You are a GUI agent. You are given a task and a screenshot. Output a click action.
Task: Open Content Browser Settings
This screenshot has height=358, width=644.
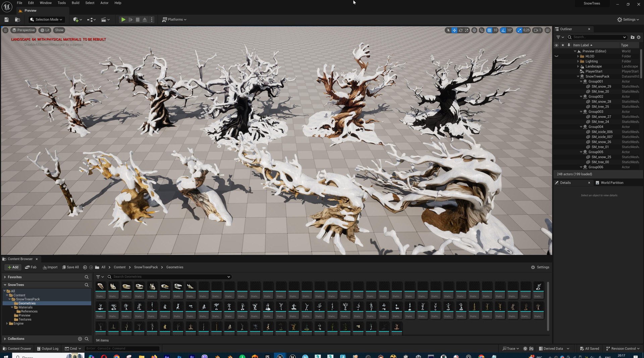[x=540, y=267]
